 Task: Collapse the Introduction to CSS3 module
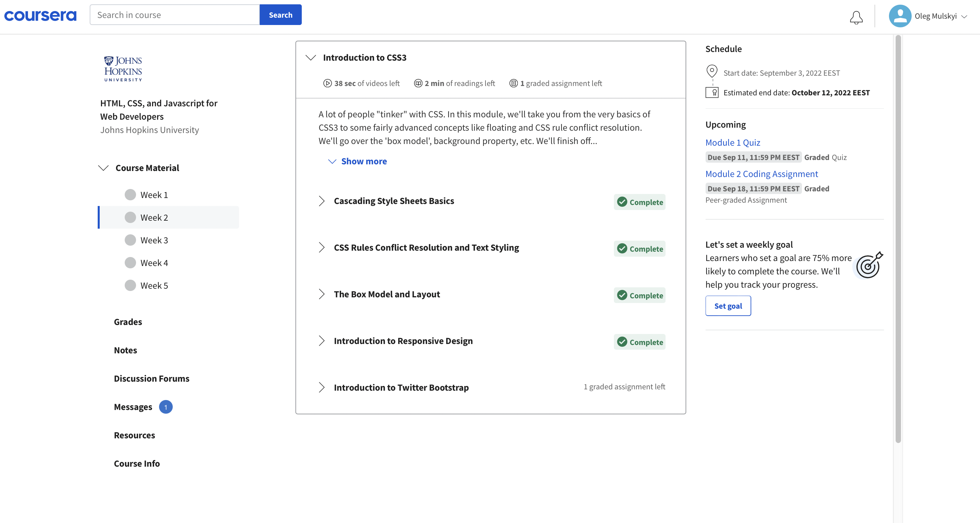[x=311, y=57]
